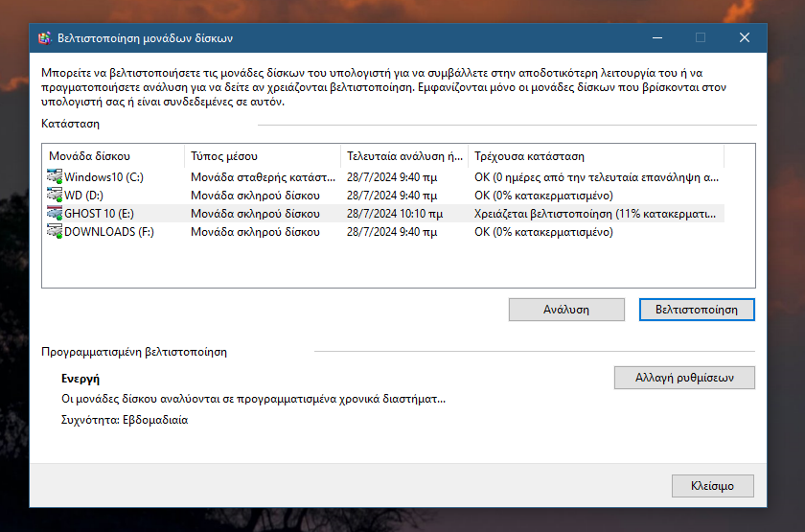Screen dimensions: 805x532
Task: Click Μονάδα σκληρού δίσκου in DOWNLOADS row
Action: click(x=255, y=232)
